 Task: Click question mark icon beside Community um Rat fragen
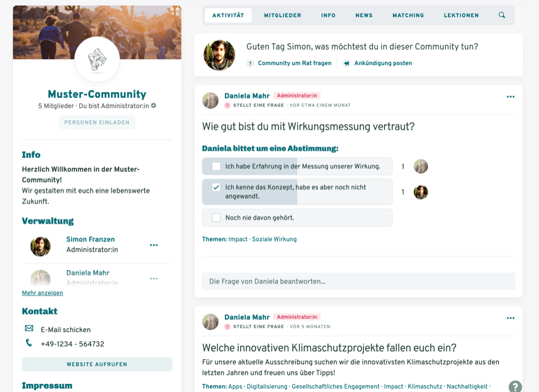(250, 63)
